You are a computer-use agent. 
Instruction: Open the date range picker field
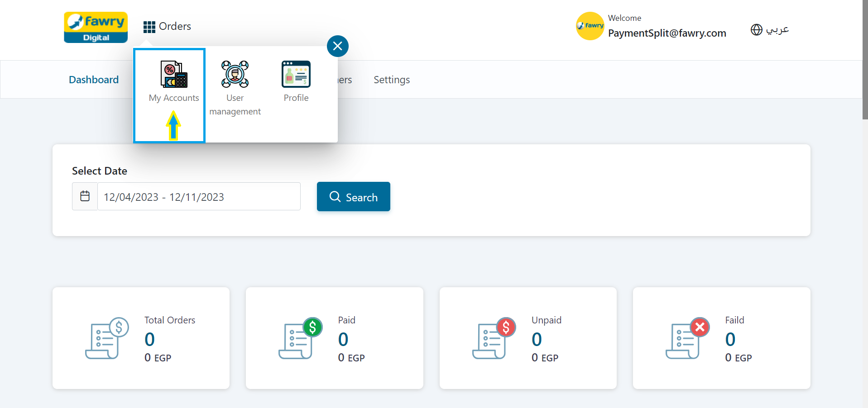(199, 196)
